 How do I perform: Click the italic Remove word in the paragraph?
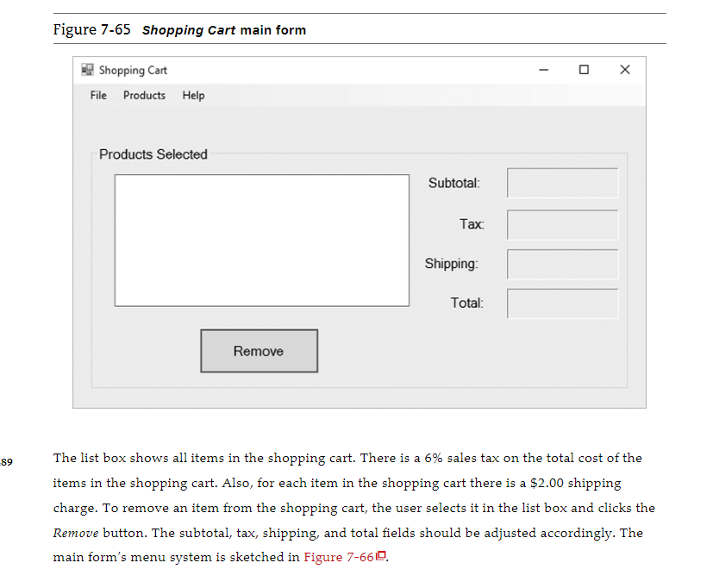78,533
